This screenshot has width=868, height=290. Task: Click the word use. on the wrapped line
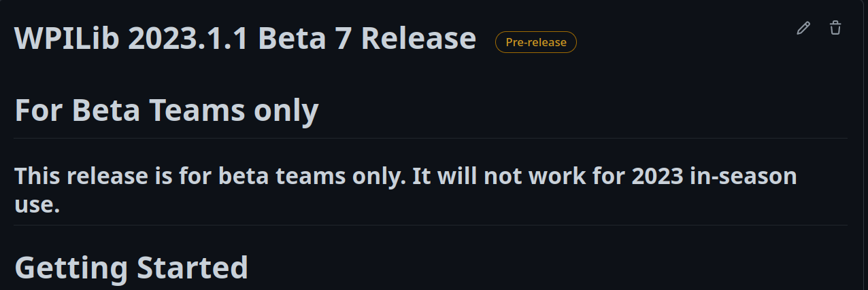click(x=37, y=205)
